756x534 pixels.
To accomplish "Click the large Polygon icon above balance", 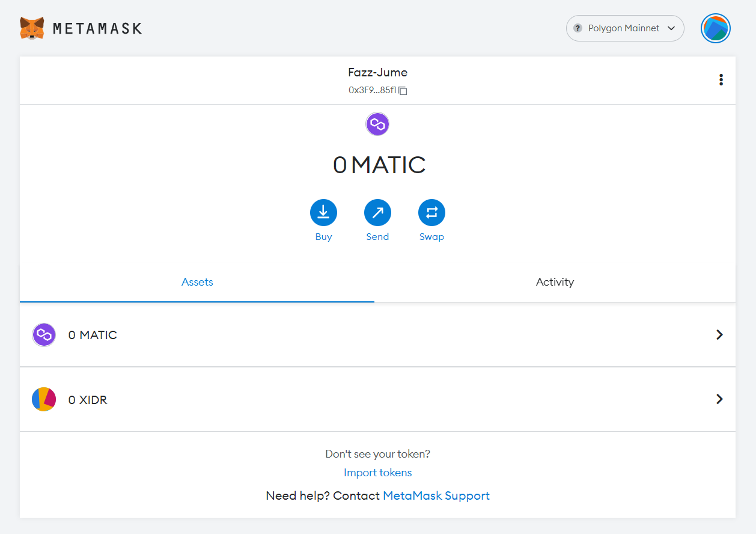I will click(377, 124).
